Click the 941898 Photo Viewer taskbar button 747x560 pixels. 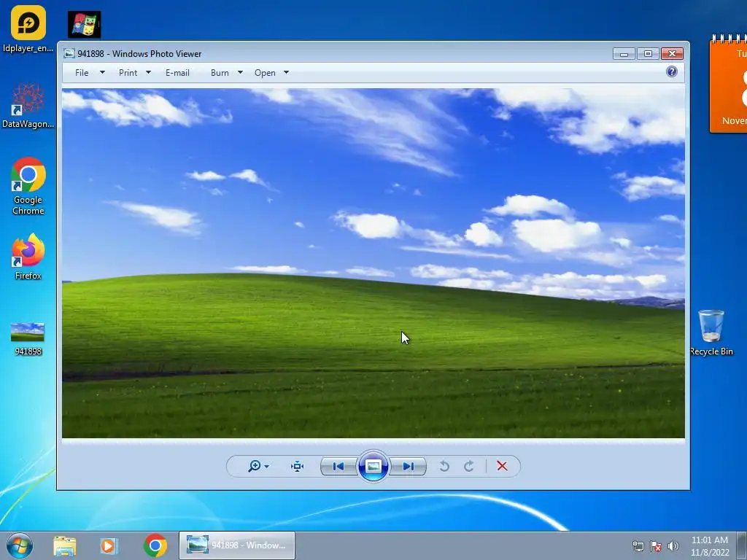click(237, 545)
